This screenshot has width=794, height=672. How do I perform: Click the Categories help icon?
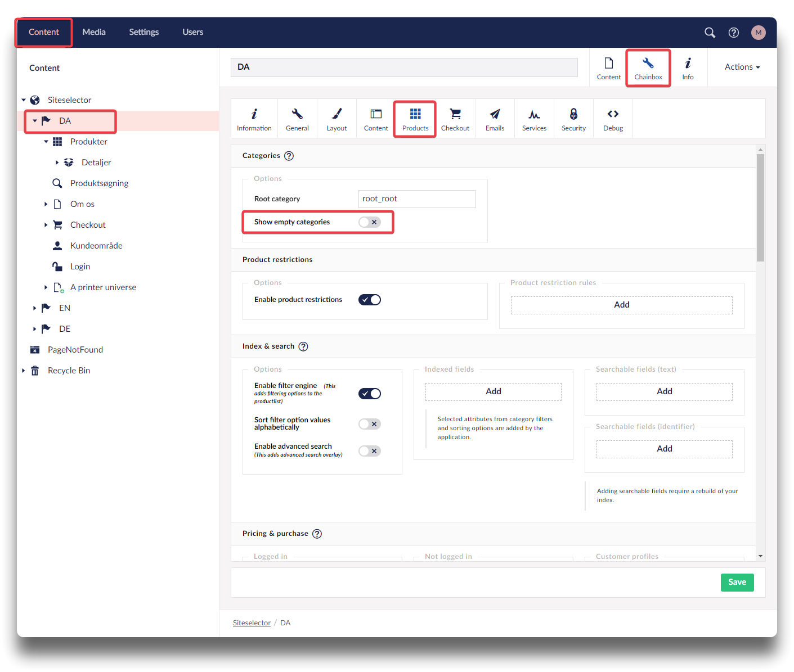click(289, 156)
